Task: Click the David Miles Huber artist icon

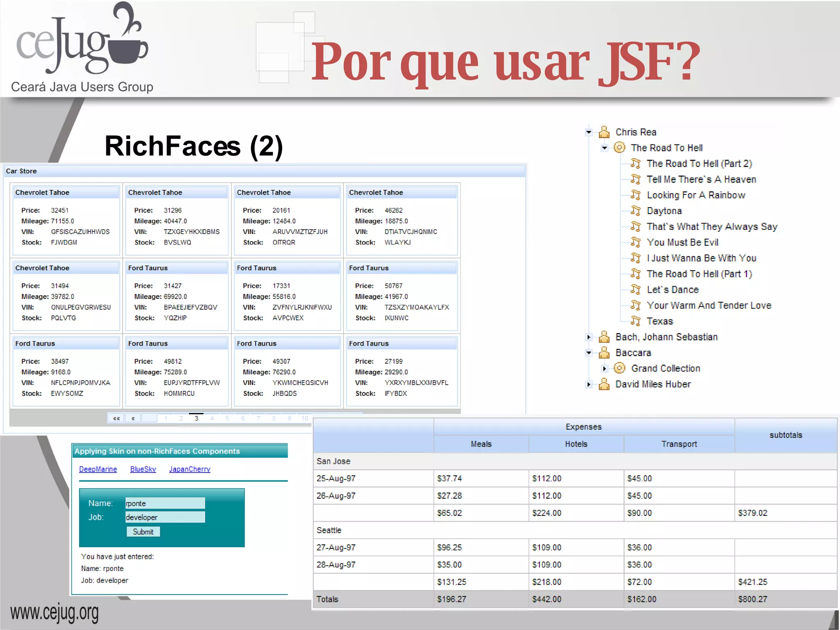Action: 604,384
